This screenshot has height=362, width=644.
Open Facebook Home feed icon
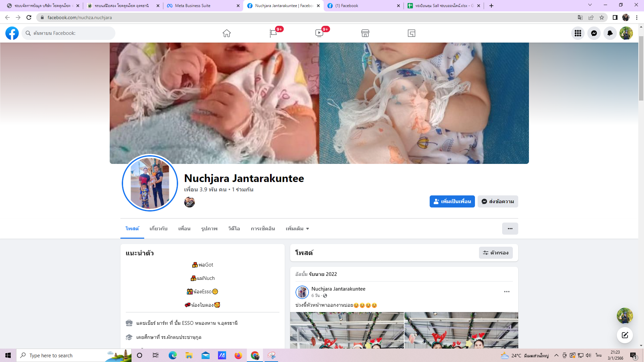coord(227,33)
